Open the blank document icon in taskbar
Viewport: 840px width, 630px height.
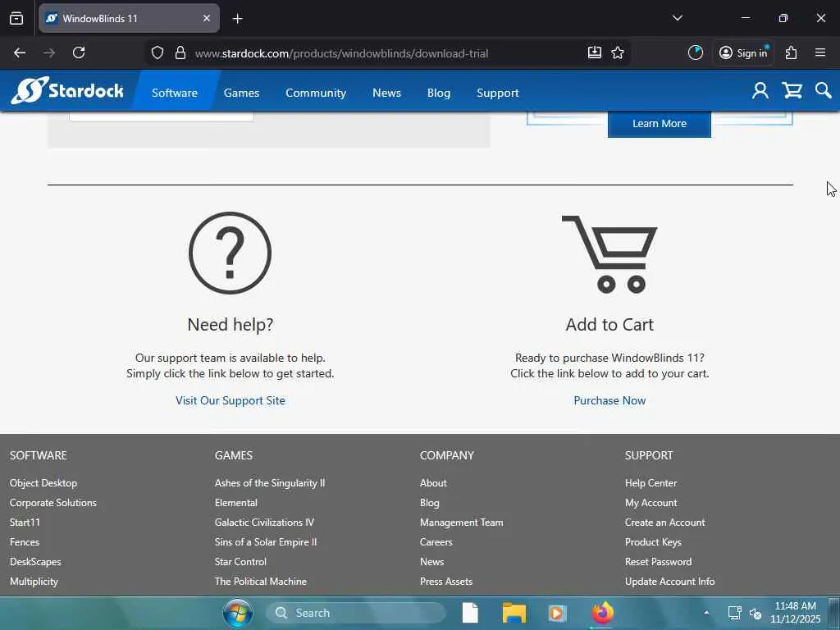(470, 613)
